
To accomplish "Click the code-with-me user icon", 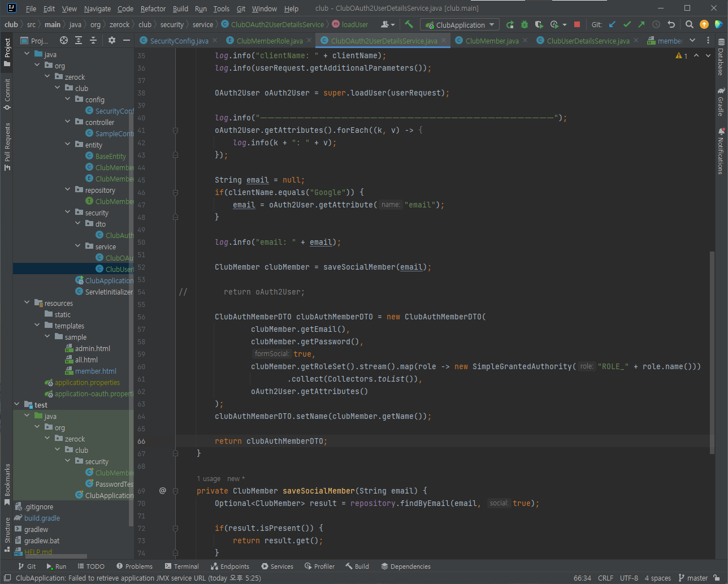I will tap(387, 24).
